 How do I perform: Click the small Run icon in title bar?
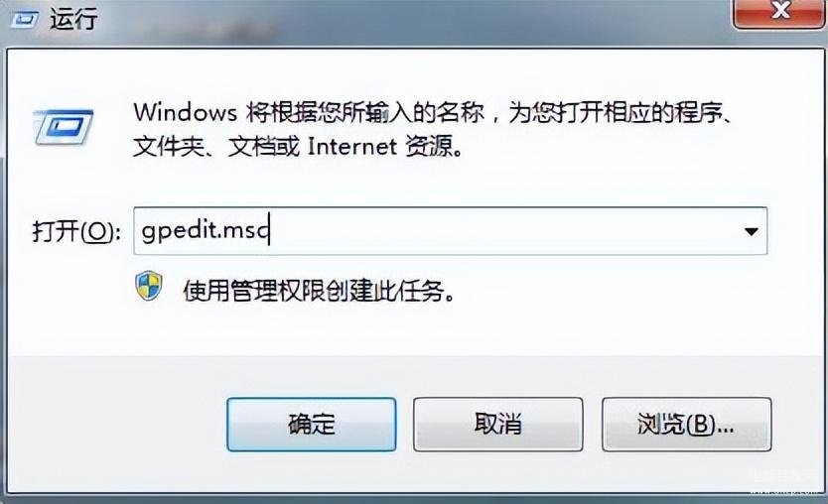pyautogui.click(x=24, y=20)
